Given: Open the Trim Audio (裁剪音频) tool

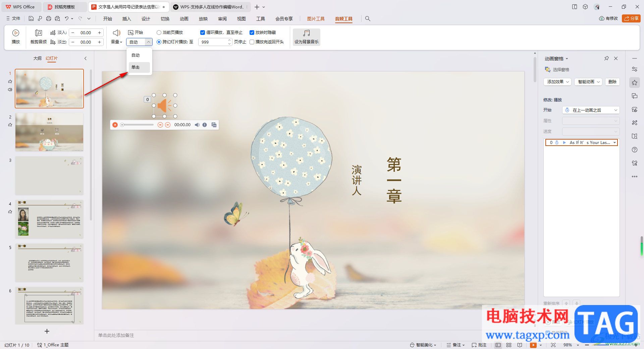Looking at the screenshot, I should [39, 37].
